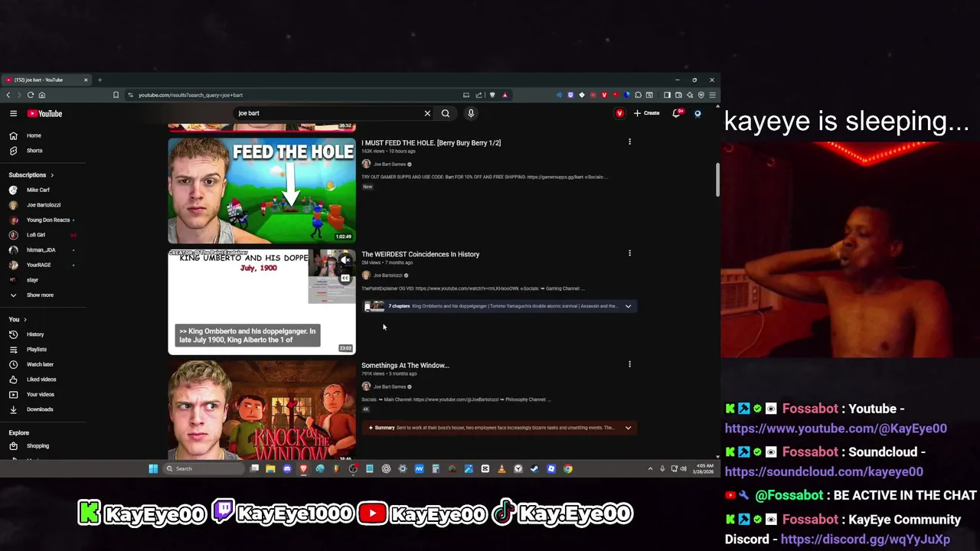Open the YouTube account avatar menu

click(x=697, y=113)
